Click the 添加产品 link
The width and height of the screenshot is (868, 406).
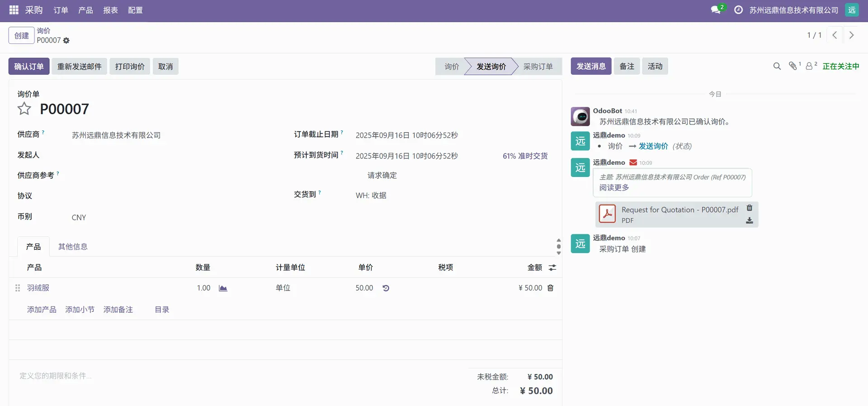[x=42, y=310]
